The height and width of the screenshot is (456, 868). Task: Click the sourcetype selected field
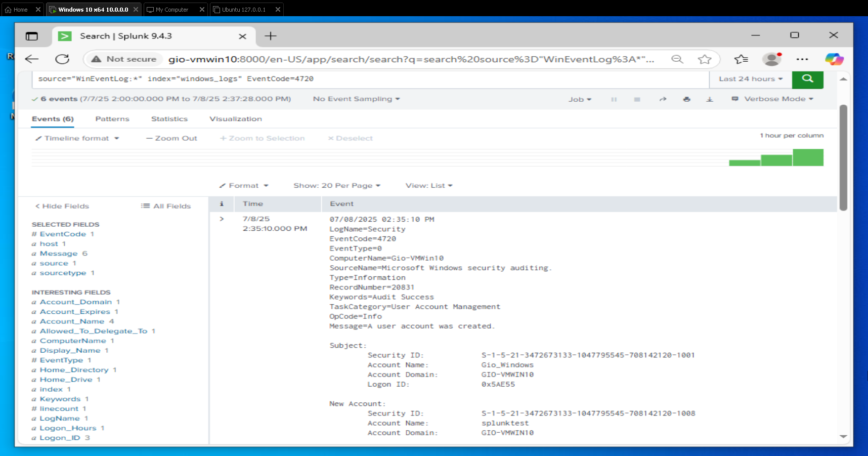click(63, 273)
